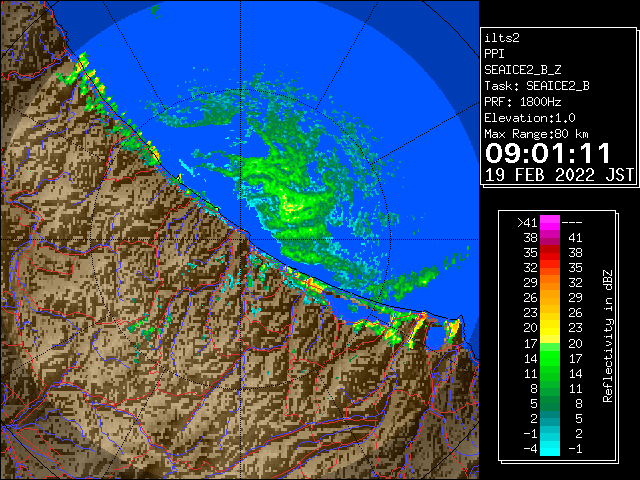Click the "PPI" scan type label

(494, 54)
